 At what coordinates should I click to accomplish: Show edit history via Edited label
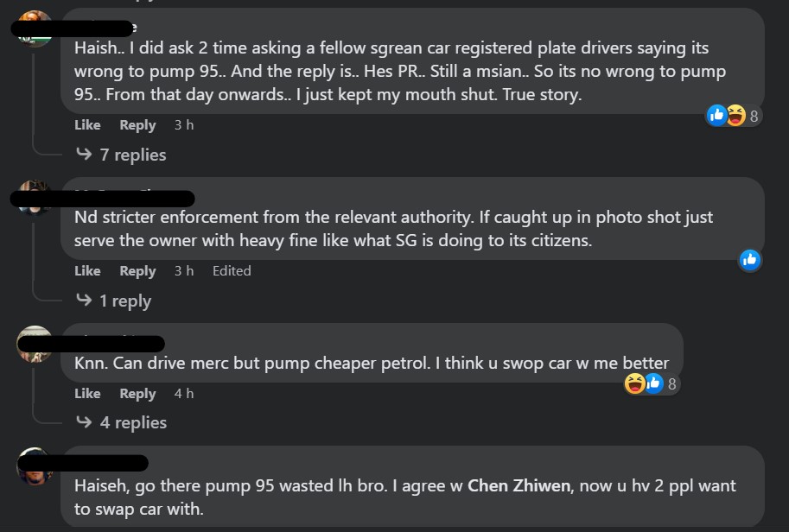(232, 271)
